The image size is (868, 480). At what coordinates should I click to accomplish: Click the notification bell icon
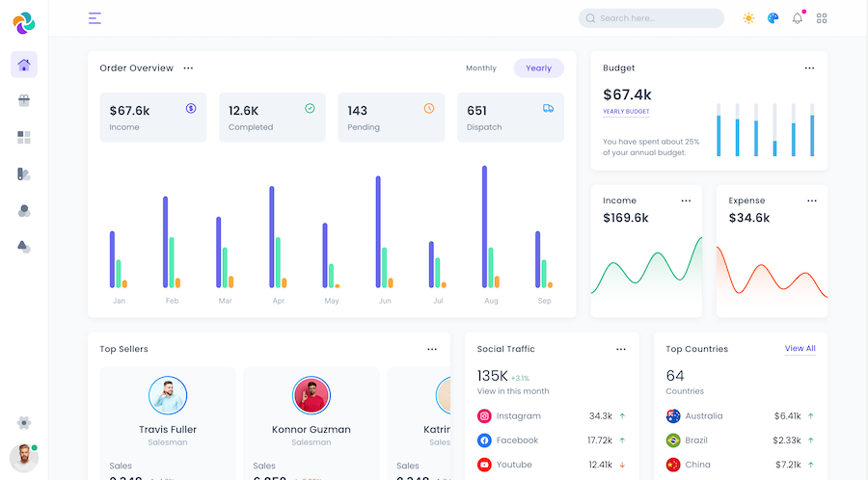point(798,18)
